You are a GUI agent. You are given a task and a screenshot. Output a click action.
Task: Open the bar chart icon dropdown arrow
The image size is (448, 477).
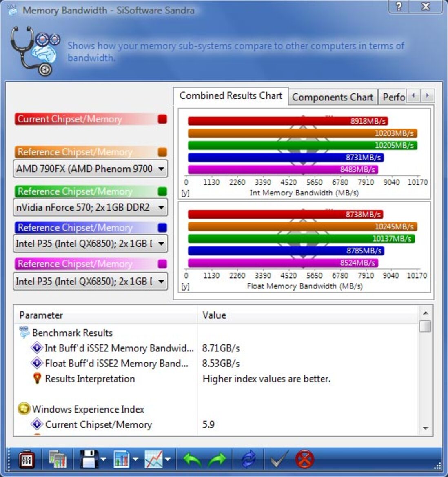tap(135, 459)
